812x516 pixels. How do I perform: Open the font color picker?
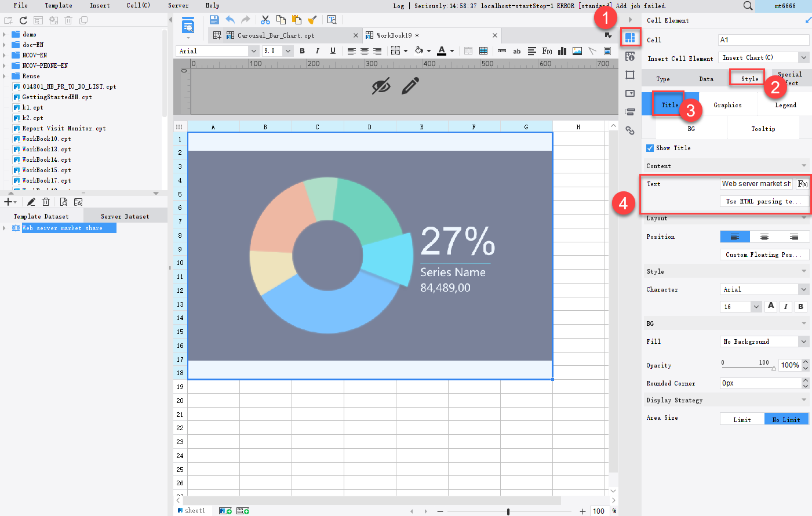pos(443,50)
